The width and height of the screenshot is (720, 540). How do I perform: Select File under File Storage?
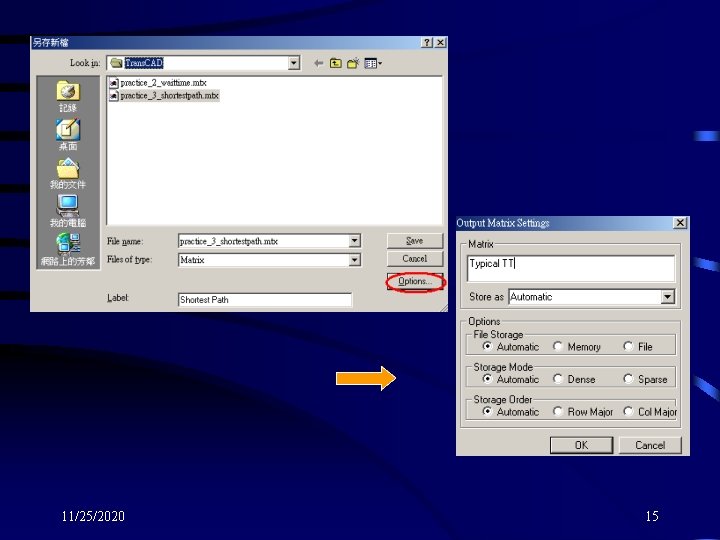pos(638,347)
